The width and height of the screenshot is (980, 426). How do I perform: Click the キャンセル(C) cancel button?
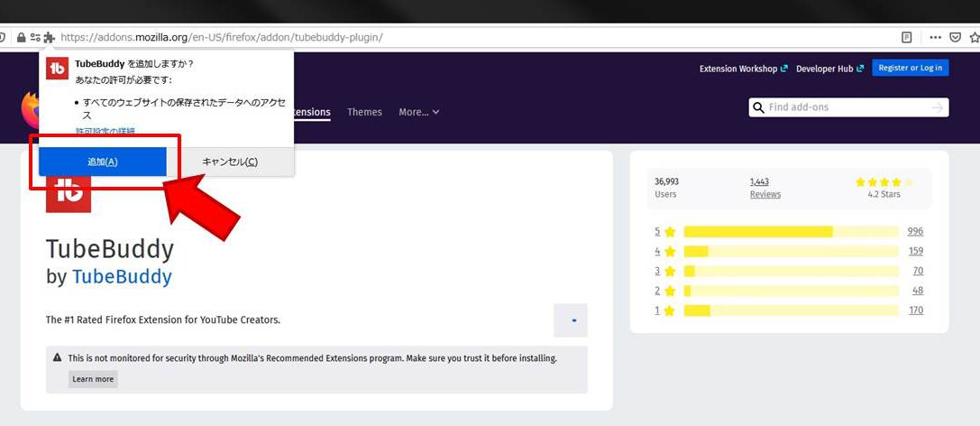click(x=230, y=162)
